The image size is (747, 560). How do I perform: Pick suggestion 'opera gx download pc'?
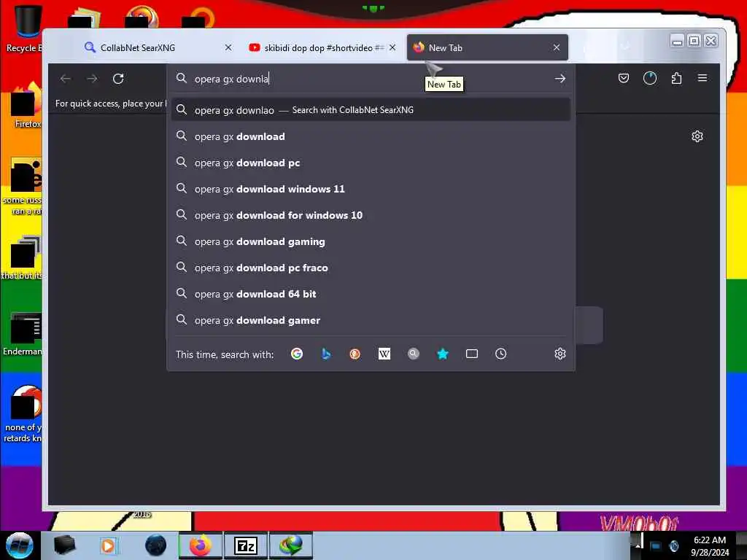(371, 163)
